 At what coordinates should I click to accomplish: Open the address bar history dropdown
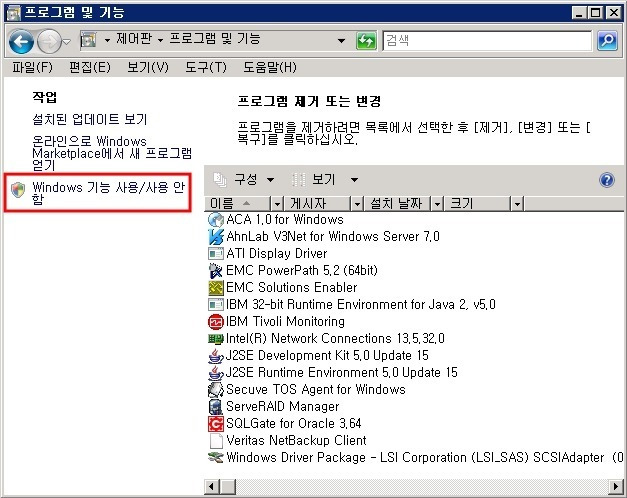pyautogui.click(x=341, y=41)
